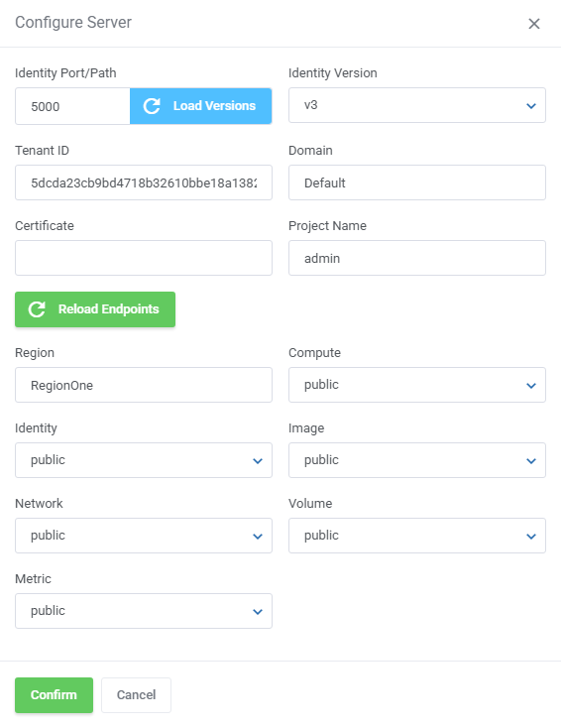Cancel the server configuration

[136, 695]
